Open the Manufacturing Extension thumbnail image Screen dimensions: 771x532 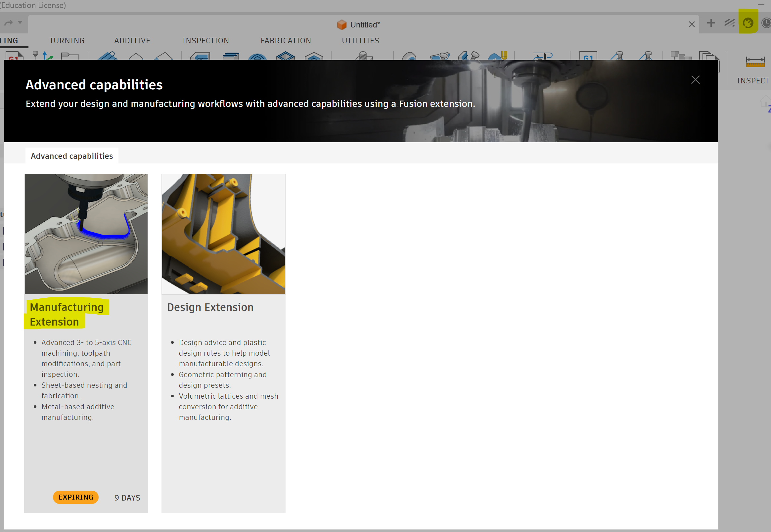click(86, 234)
